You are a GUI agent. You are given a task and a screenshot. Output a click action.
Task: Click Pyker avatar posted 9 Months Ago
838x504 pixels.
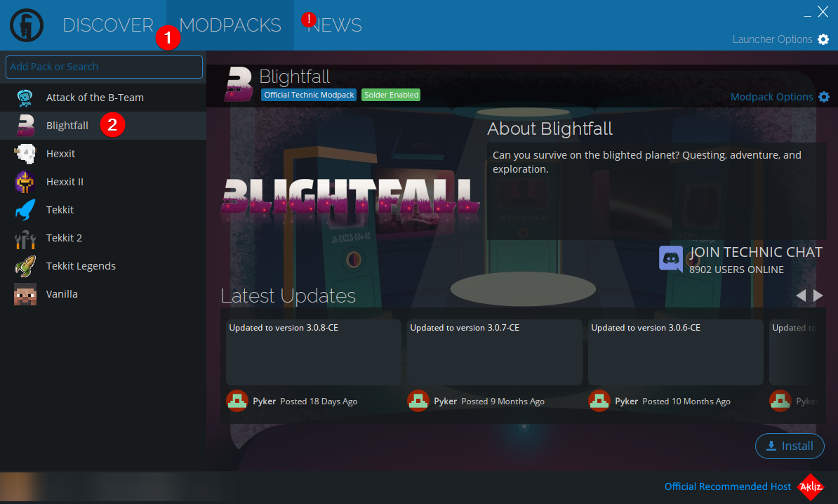418,401
